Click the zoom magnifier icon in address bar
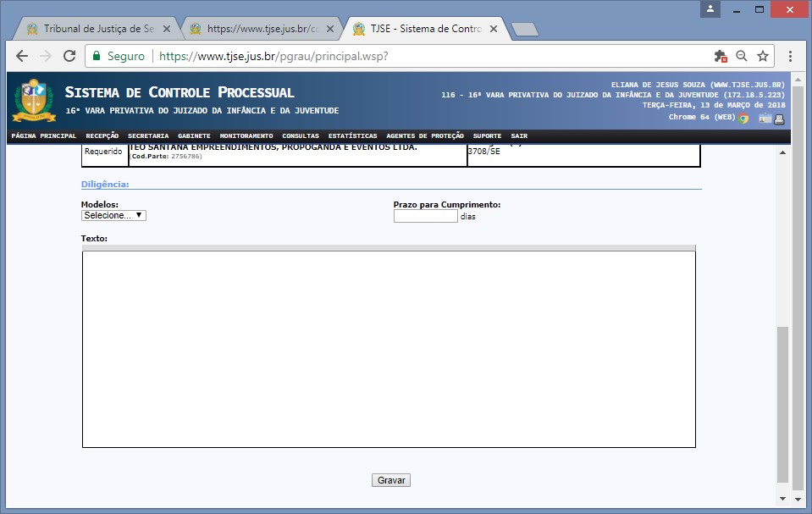This screenshot has height=514, width=812. click(742, 56)
